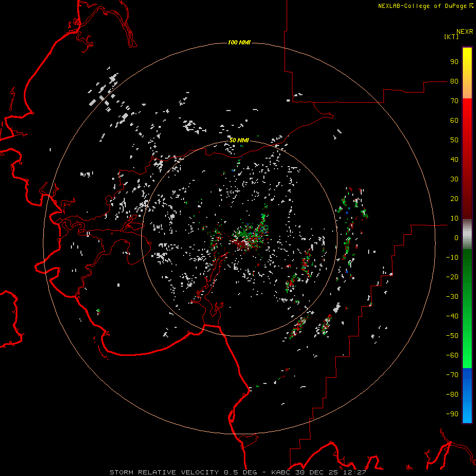This screenshot has width=476, height=476.
Task: Click the -90 knots scale label
Action: 452,414
